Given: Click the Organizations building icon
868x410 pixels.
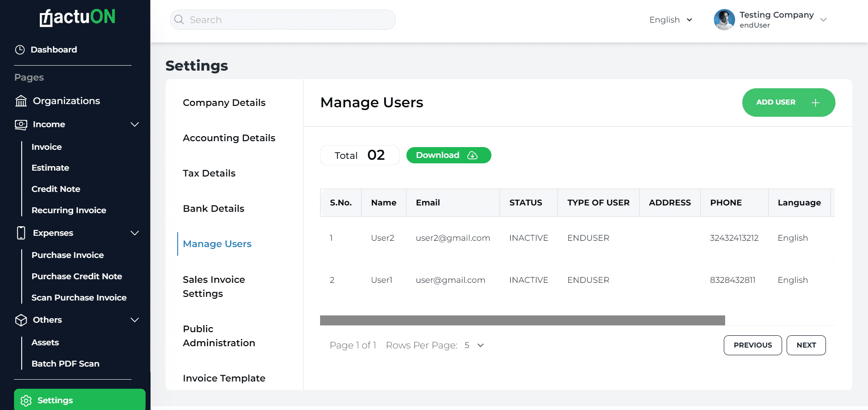Looking at the screenshot, I should 21,101.
